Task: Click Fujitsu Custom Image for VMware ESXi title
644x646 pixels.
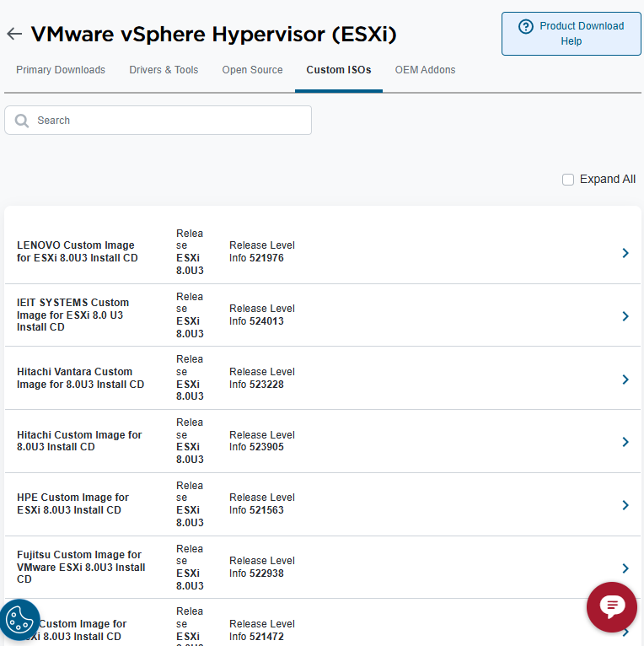Action: click(x=81, y=567)
